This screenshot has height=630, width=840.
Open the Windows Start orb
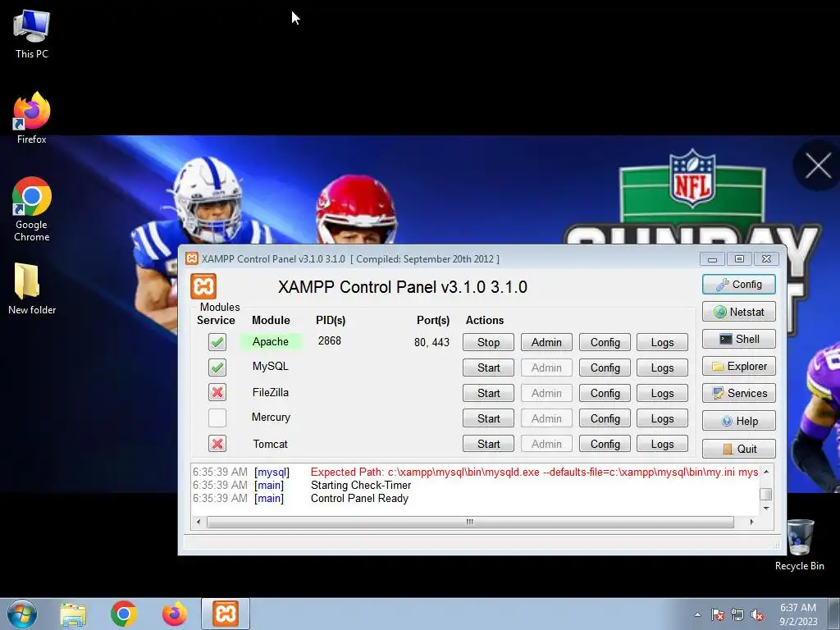(22, 614)
